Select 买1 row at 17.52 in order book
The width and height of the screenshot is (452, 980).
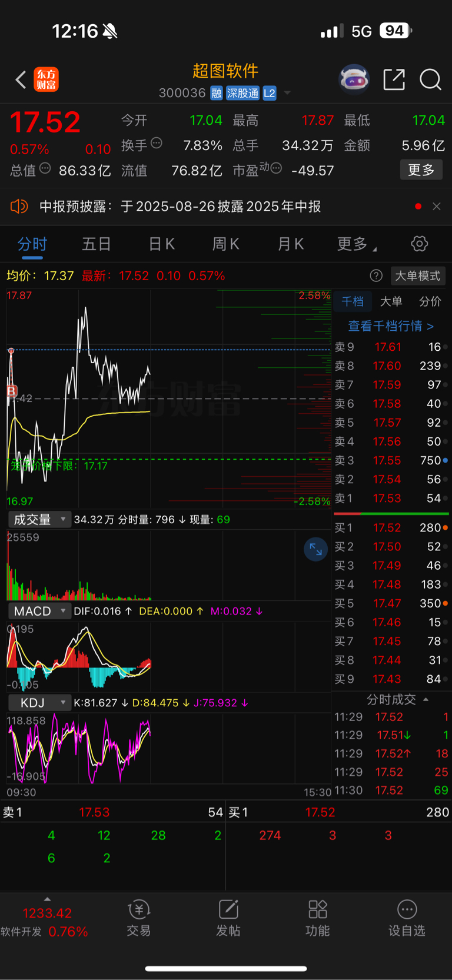(x=390, y=528)
